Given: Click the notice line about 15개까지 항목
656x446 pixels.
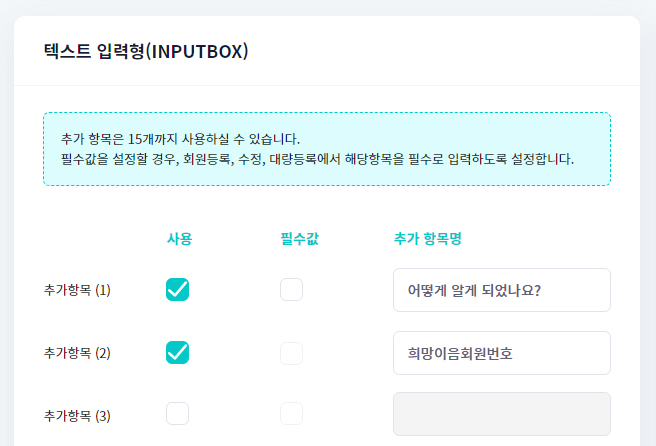Looking at the screenshot, I should (180, 139).
